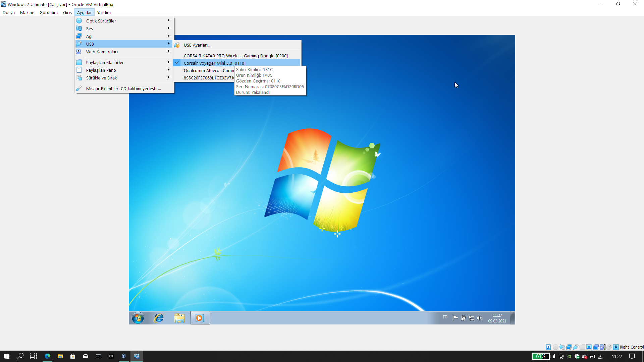644x362 pixels.
Task: Open the Görünüm menu
Action: [x=49, y=12]
